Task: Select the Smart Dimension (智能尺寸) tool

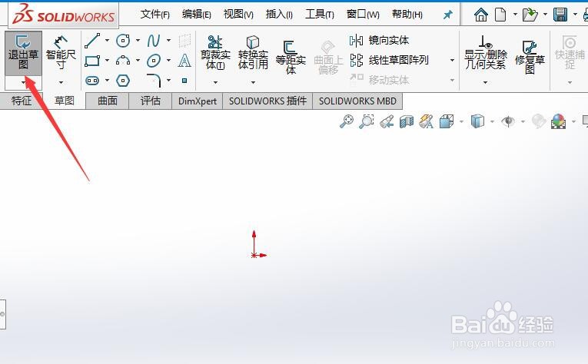Action: [x=61, y=54]
